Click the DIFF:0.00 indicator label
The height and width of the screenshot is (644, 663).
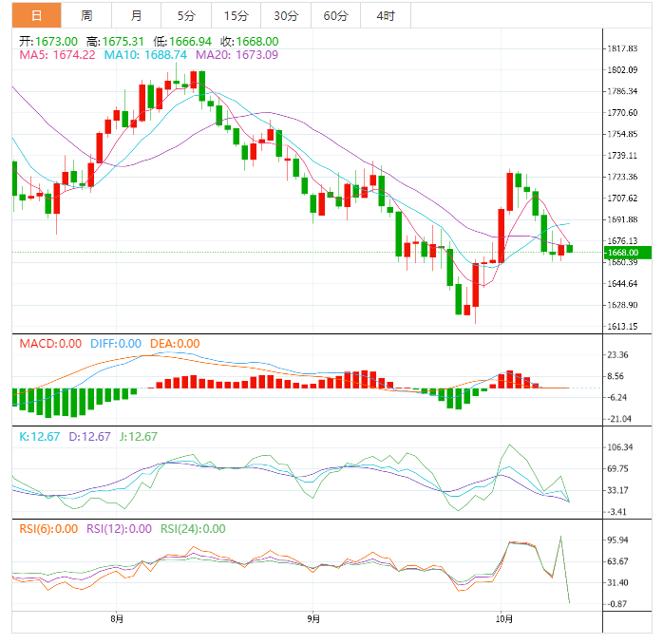click(x=116, y=343)
